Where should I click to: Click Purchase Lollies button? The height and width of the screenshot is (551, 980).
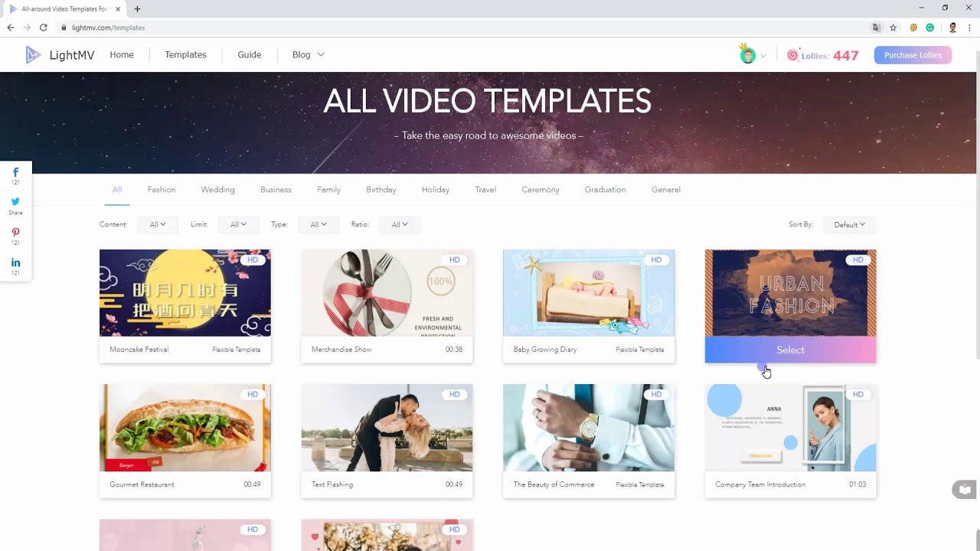pyautogui.click(x=913, y=55)
